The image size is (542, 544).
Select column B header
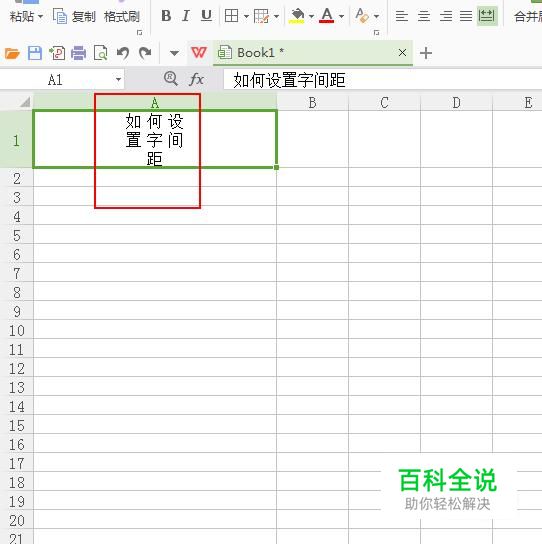click(312, 103)
